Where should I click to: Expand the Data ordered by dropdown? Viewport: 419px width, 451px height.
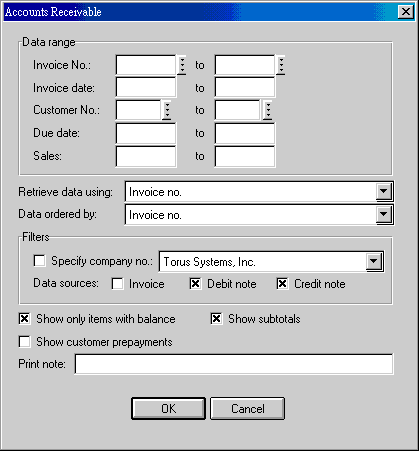(384, 214)
